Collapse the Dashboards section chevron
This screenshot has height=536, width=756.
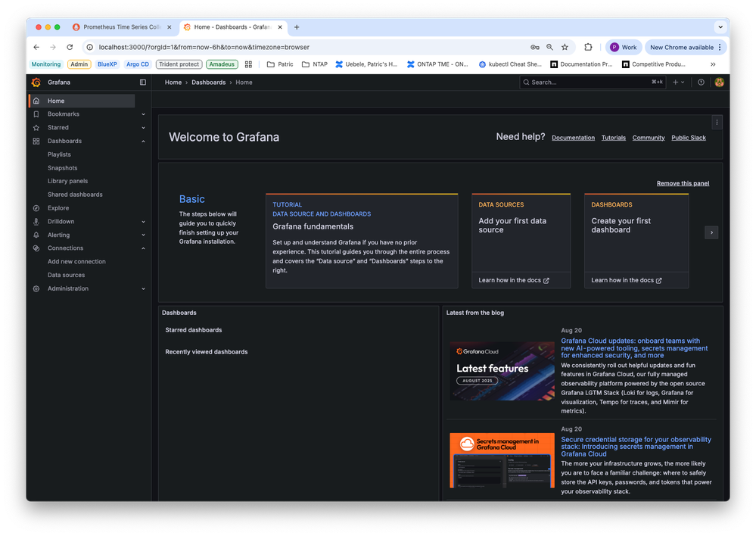143,142
